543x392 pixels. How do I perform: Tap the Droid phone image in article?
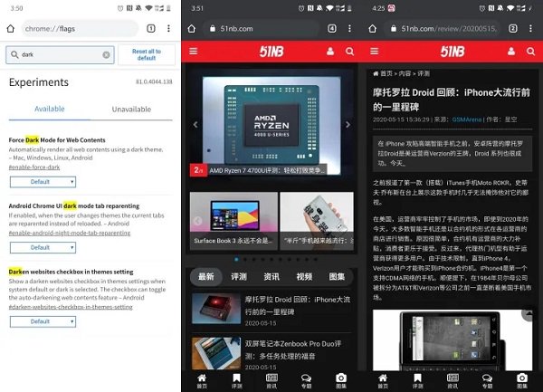452,340
